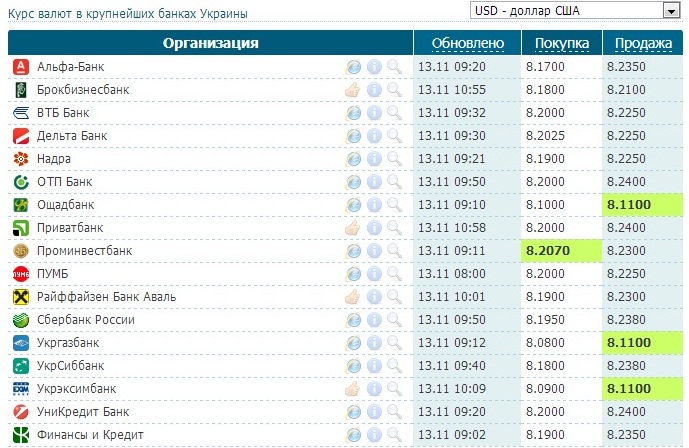The image size is (689, 448).
Task: Click thumbs-up icon for Брокбизнесбанк
Action: pyautogui.click(x=353, y=90)
